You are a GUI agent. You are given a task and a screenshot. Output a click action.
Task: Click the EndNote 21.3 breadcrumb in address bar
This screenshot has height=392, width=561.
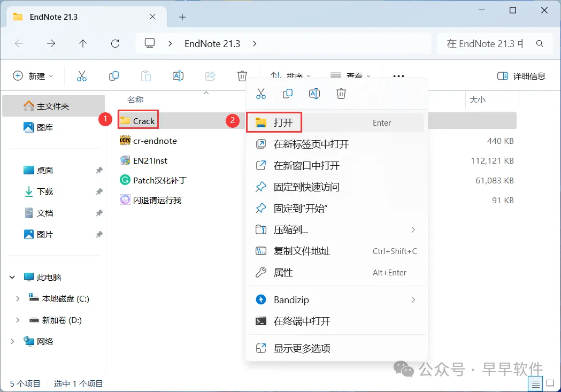(x=212, y=44)
